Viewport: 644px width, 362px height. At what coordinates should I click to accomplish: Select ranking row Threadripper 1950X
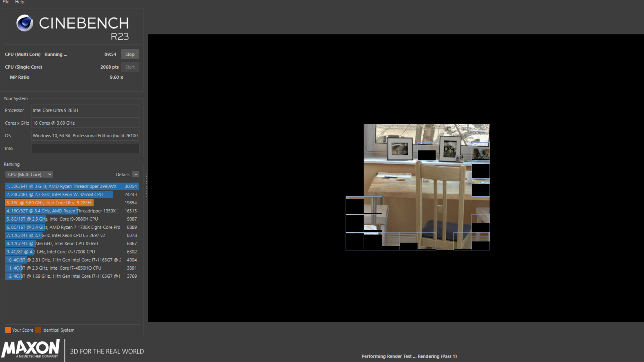click(x=72, y=211)
